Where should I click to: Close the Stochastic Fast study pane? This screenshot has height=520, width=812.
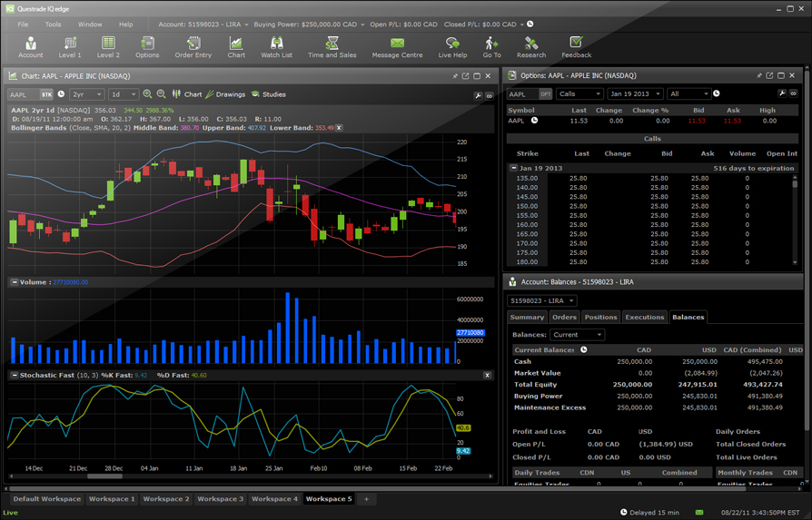487,375
